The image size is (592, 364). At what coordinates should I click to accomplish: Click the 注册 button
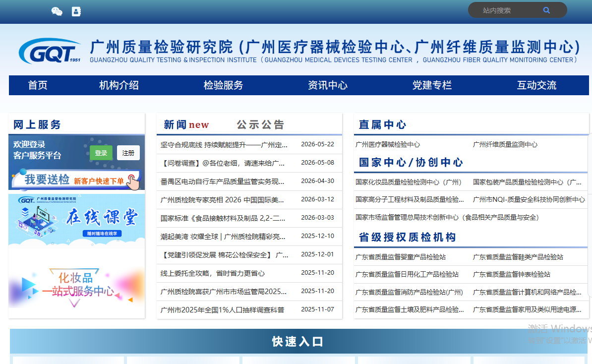pos(128,153)
